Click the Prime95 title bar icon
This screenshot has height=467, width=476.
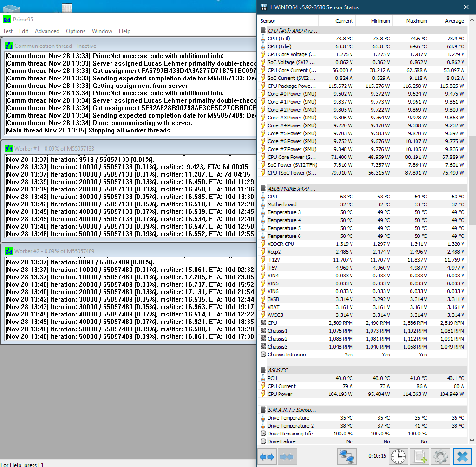click(x=7, y=19)
